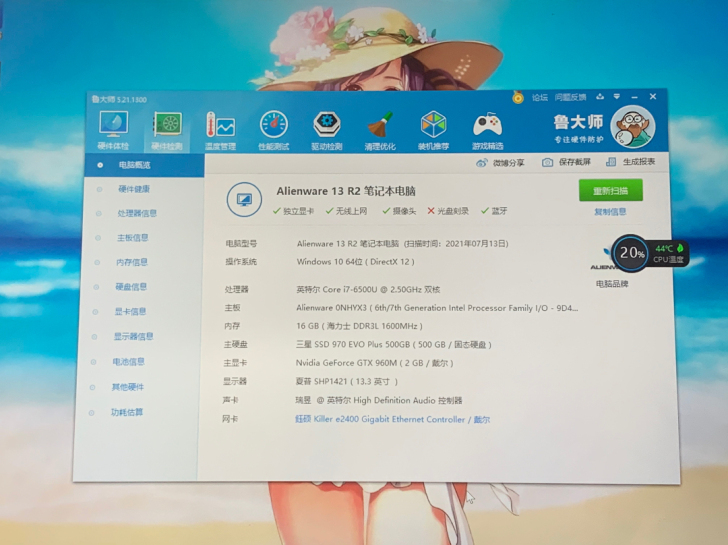Click the Alienware 13 R2 笔记本电脑 heading
Image resolution: width=728 pixels, height=545 pixels.
(x=346, y=191)
